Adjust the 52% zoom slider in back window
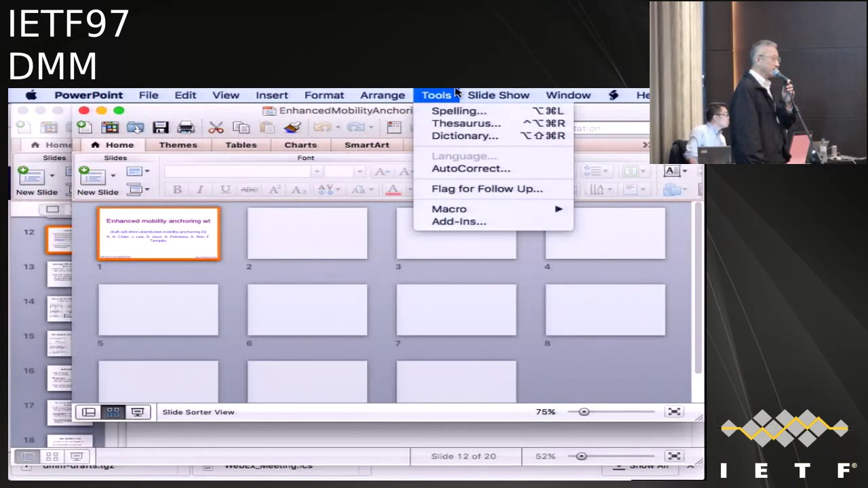This screenshot has height=488, width=868. click(x=581, y=456)
